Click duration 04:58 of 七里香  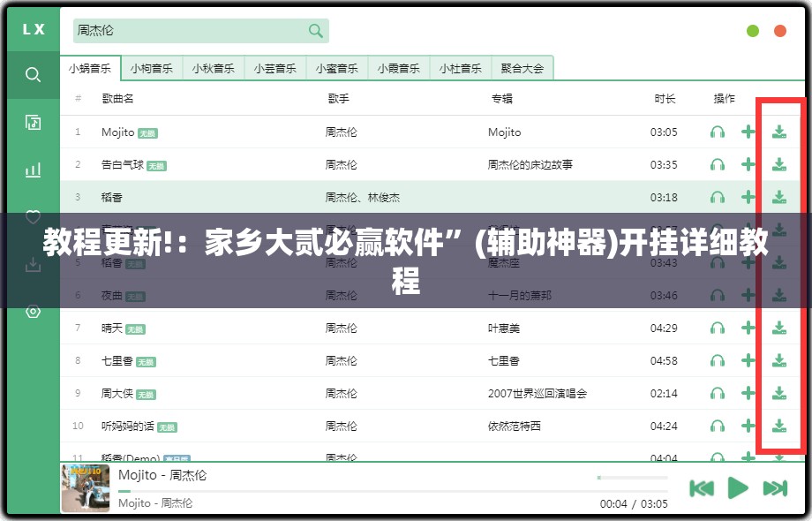pyautogui.click(x=664, y=360)
